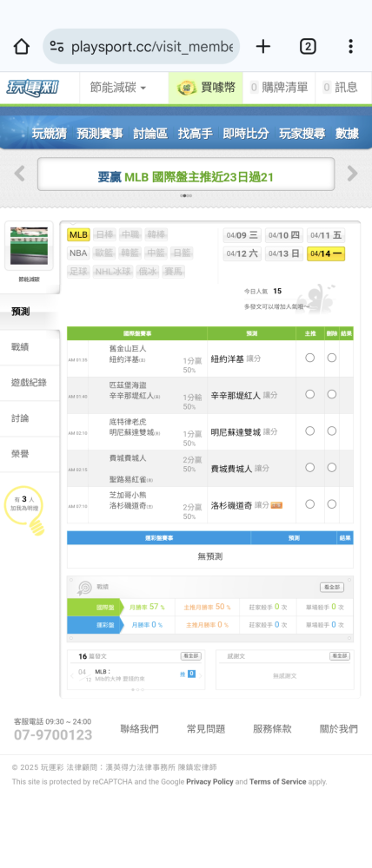
Task: Tap the site info icon in address bar
Action: pyautogui.click(x=56, y=47)
